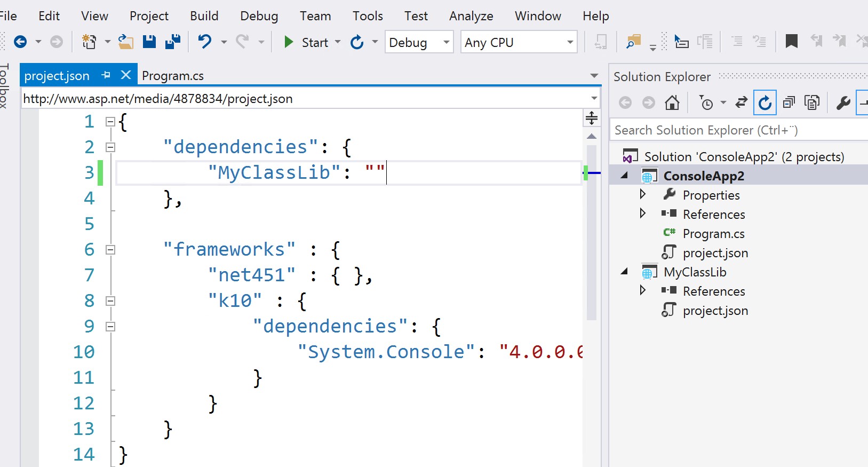Toggle a bookmark on the current line
This screenshot has width=868, height=467.
pyautogui.click(x=792, y=41)
